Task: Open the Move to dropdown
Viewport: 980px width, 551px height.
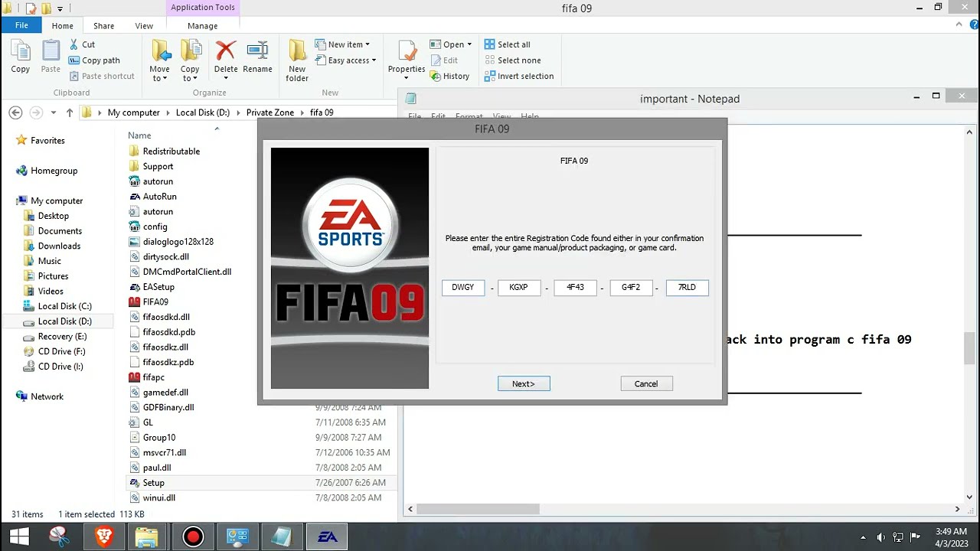Action: [160, 60]
